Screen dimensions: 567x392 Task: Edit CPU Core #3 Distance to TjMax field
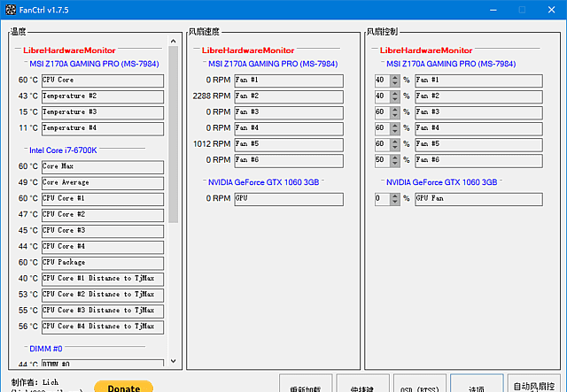point(103,311)
